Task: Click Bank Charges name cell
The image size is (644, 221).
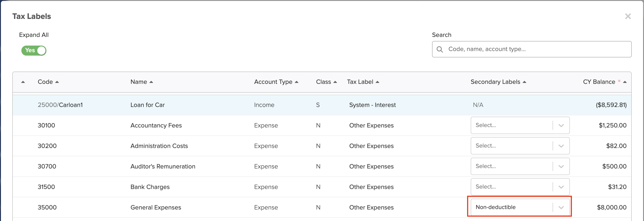Action: tap(150, 187)
